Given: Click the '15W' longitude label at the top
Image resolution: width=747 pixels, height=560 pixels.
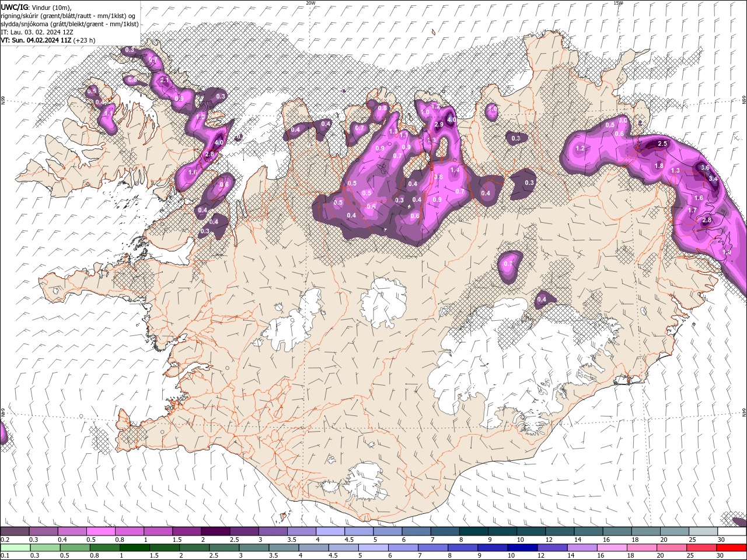Looking at the screenshot, I should [618, 3].
